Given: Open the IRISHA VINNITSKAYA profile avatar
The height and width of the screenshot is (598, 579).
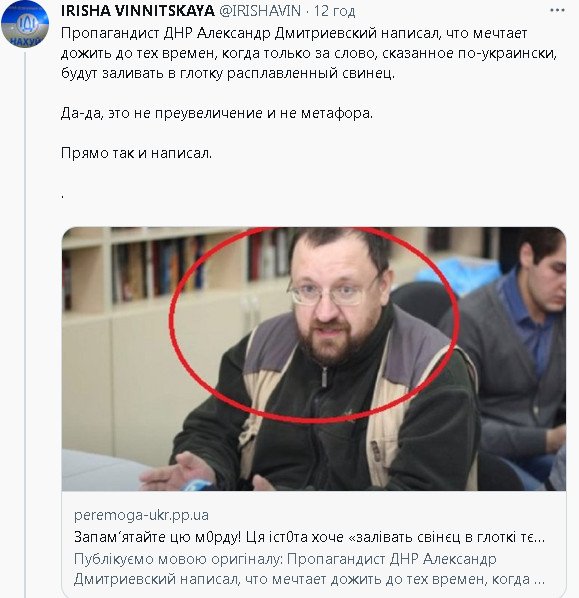Looking at the screenshot, I should point(25,24).
